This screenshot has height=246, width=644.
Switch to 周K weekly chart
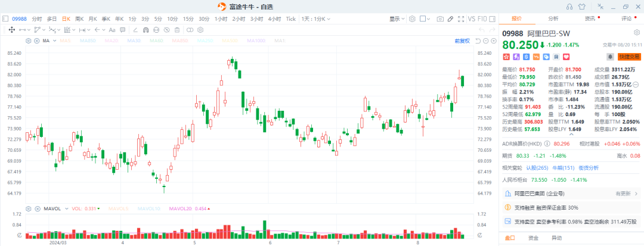click(79, 19)
